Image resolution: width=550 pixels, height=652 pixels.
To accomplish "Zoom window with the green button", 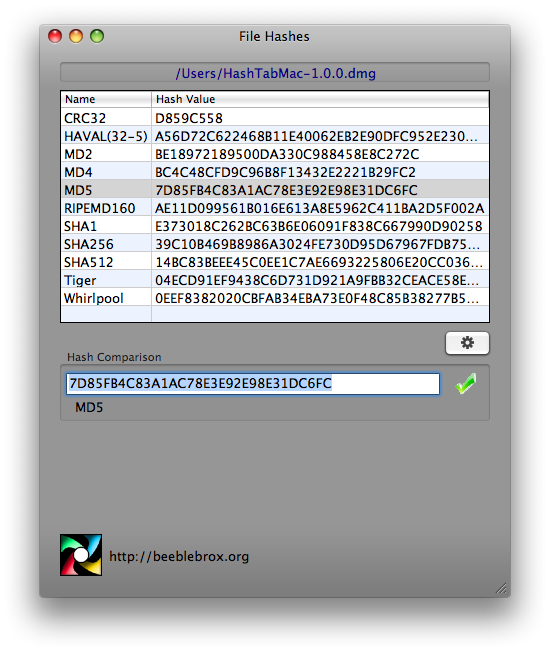I will click(97, 36).
